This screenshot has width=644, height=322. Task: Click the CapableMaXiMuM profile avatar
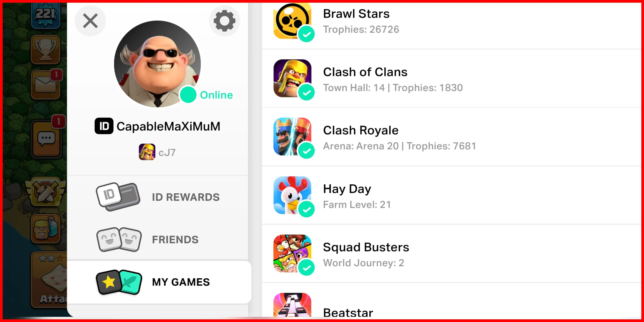click(158, 64)
